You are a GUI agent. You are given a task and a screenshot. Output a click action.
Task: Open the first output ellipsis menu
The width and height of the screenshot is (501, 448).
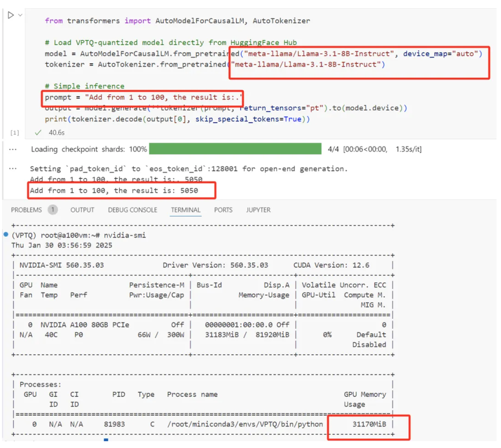(x=13, y=149)
